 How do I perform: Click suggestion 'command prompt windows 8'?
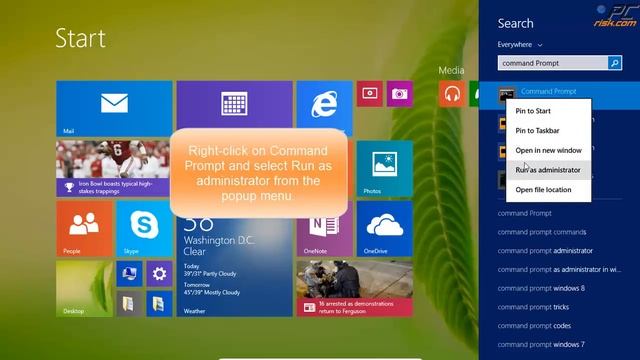(541, 288)
